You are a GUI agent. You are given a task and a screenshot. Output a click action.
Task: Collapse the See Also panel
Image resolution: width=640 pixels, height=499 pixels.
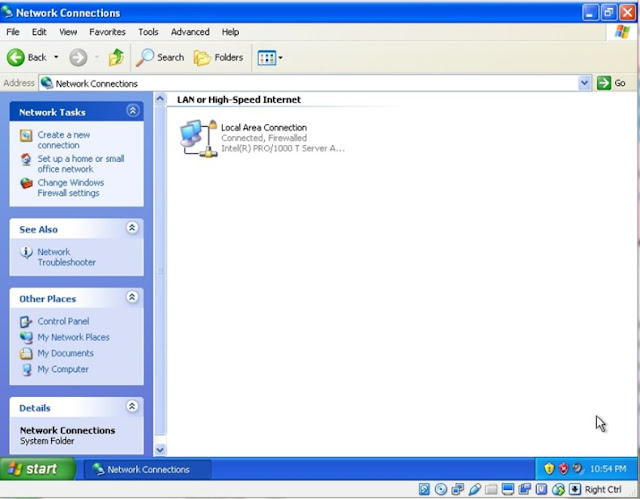(x=132, y=228)
